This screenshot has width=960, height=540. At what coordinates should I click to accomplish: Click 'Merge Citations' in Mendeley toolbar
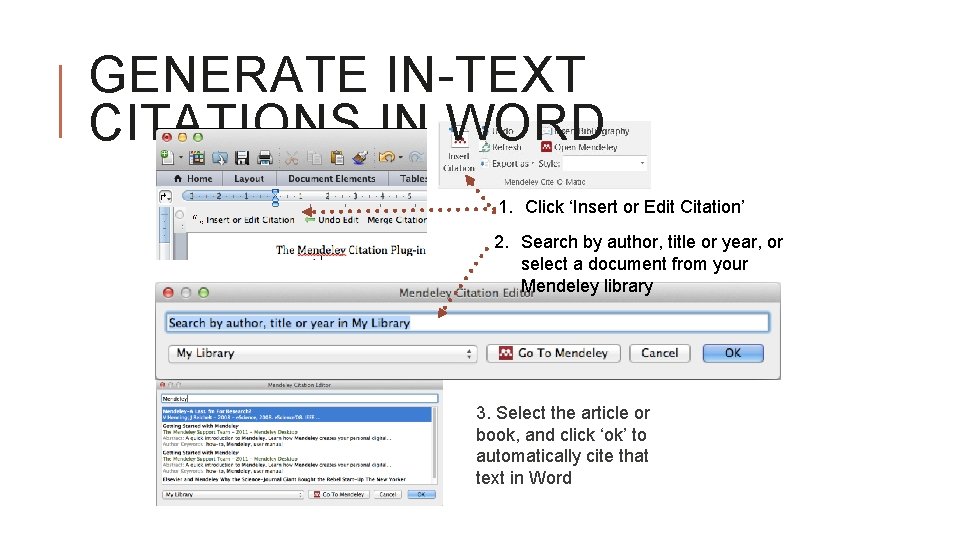(397, 219)
